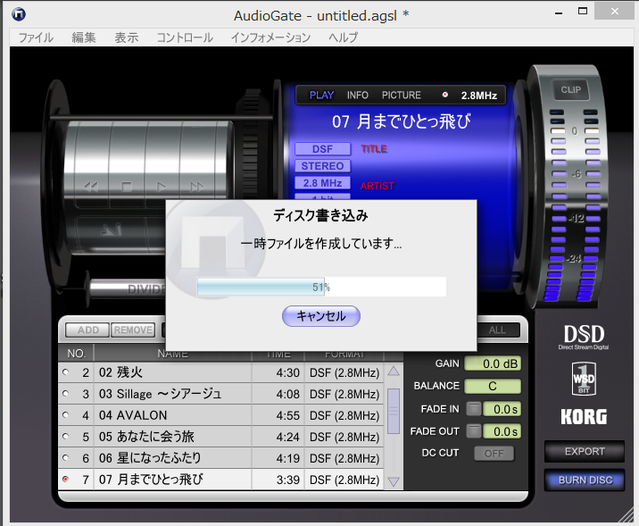Toggle the DC CUT OFF button
The image size is (639, 526).
click(494, 453)
